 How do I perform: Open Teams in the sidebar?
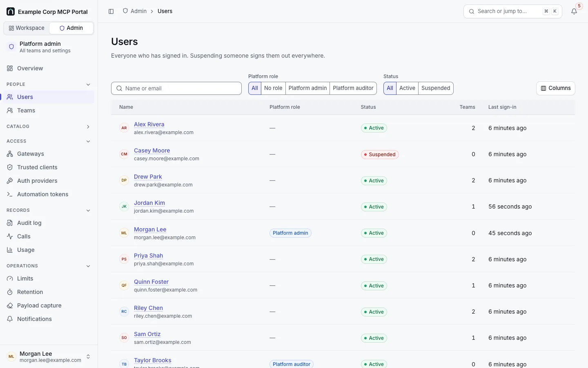pyautogui.click(x=49, y=110)
